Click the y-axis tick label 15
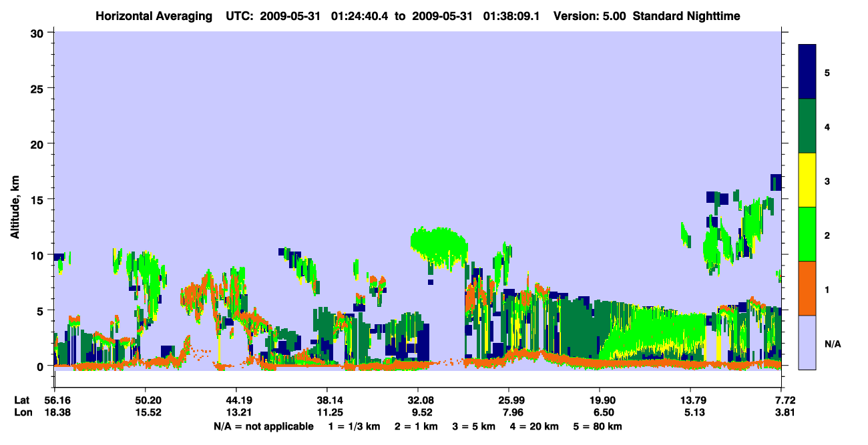 (38, 199)
